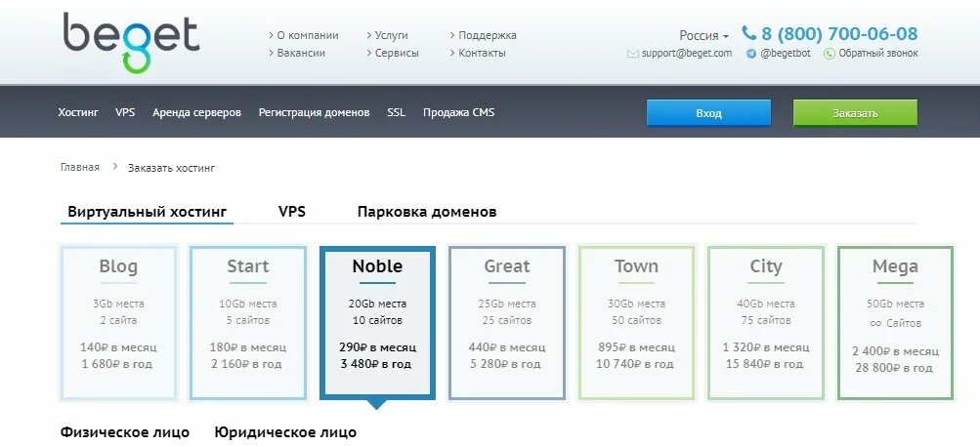Image resolution: width=980 pixels, height=447 pixels.
Task: Click the blue Вход button
Action: (x=708, y=113)
